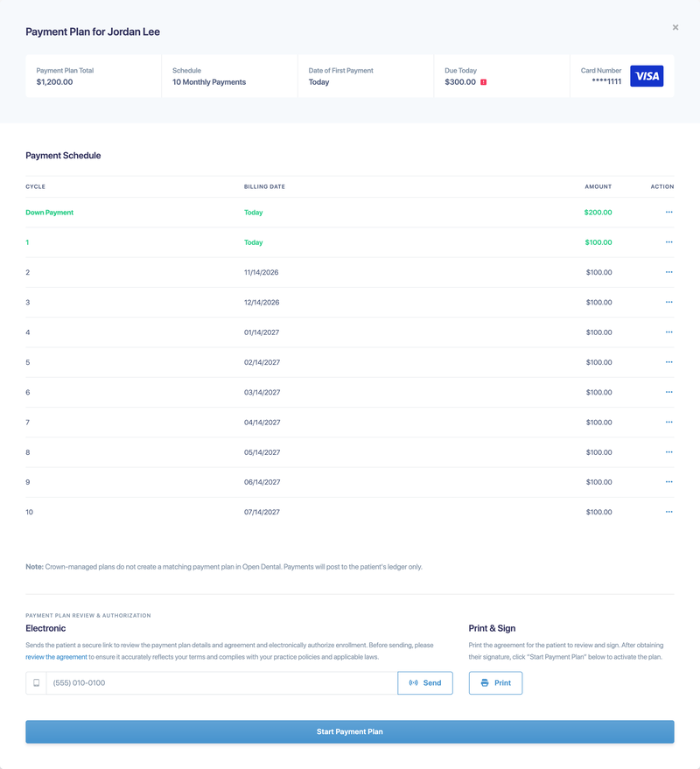Click the VISA card logo

(647, 76)
